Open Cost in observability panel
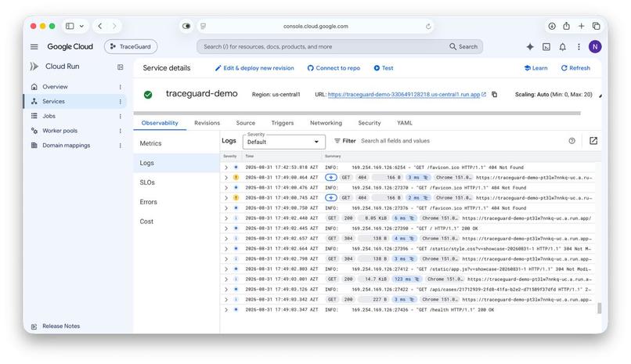Viewport: 631px width, 364px height. point(146,222)
